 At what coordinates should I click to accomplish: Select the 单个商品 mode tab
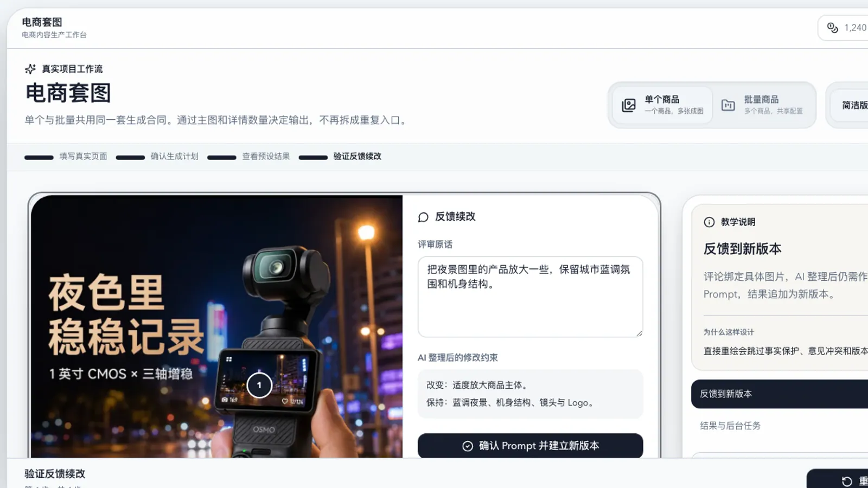point(662,105)
